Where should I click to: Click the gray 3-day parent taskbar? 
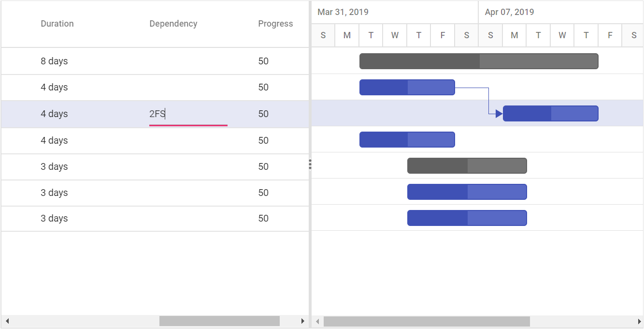(467, 165)
